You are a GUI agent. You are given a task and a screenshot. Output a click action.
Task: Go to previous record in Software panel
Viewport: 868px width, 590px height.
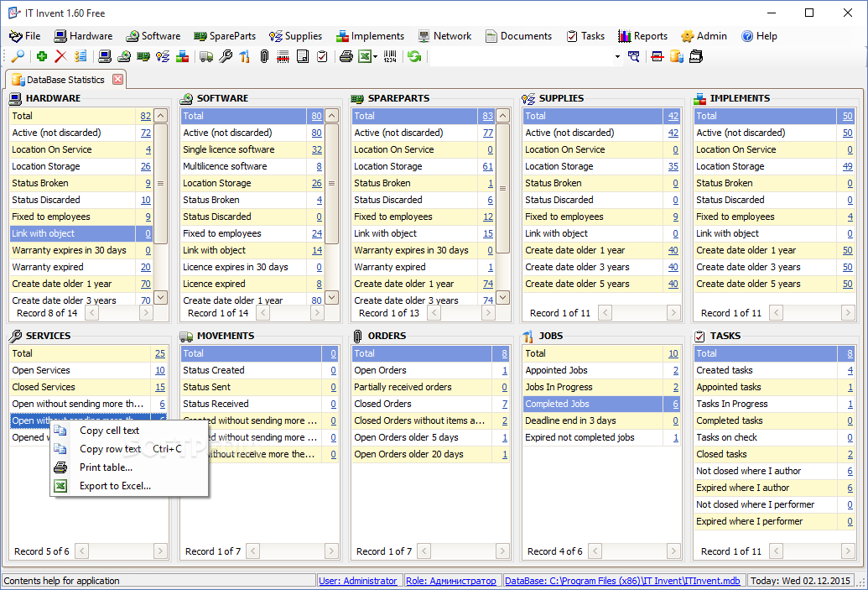263,313
